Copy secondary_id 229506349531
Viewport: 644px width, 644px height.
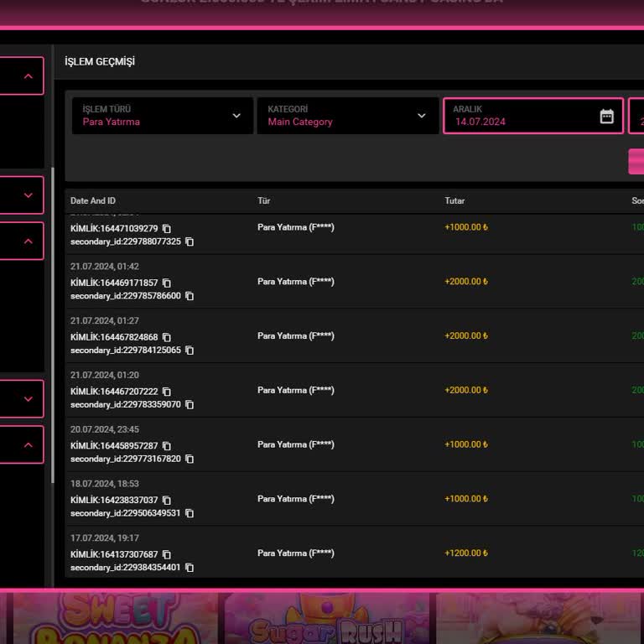[x=190, y=513]
